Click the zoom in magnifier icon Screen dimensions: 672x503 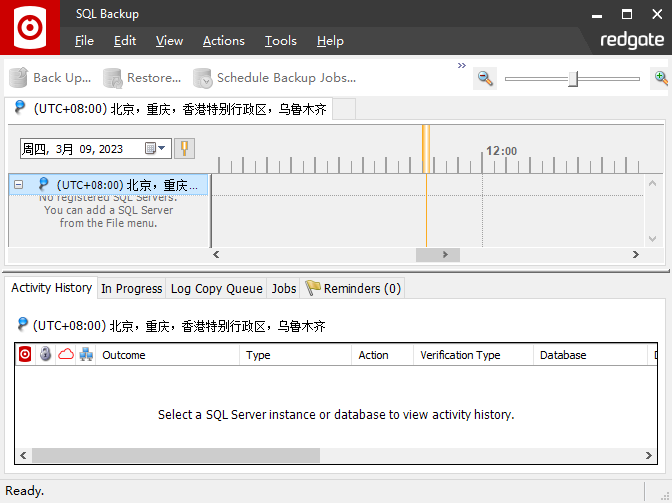coord(661,78)
